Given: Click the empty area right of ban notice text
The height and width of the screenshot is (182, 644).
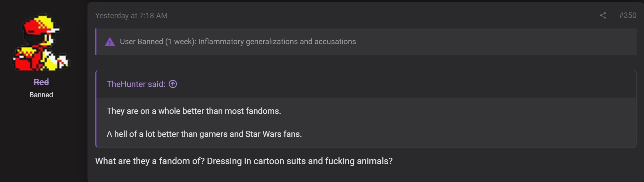Looking at the screenshot, I should point(495,42).
